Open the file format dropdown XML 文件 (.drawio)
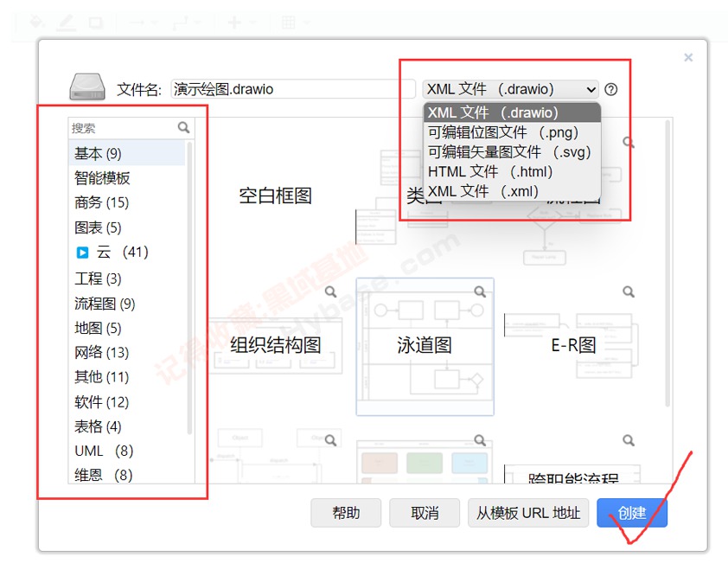Screen dimensions: 728x570 point(511,89)
